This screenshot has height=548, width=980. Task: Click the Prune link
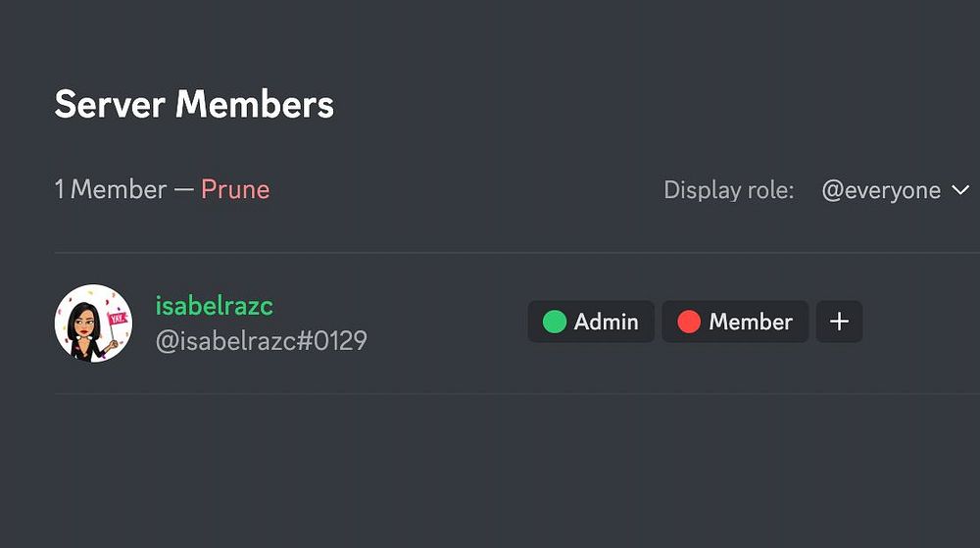click(x=235, y=189)
